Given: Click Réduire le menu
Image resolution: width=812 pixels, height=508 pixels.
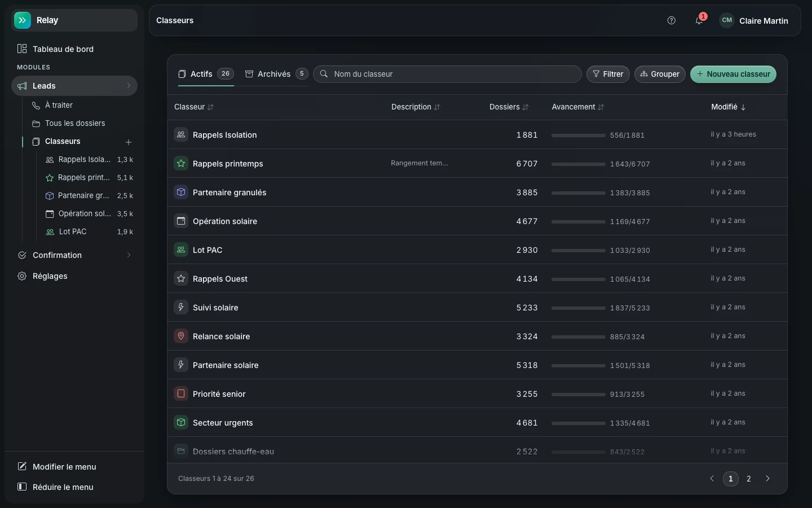Looking at the screenshot, I should pyautogui.click(x=74, y=487).
